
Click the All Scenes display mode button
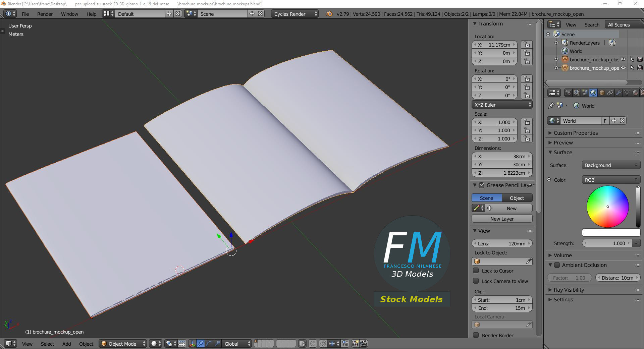click(624, 24)
